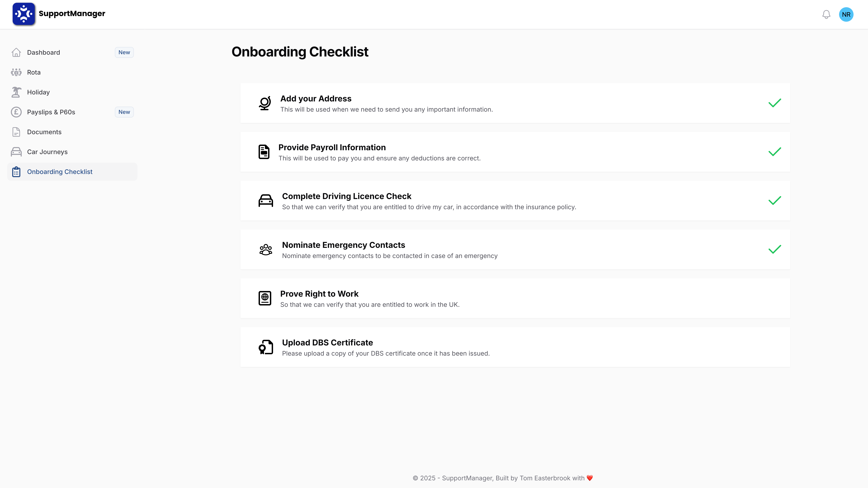The height and width of the screenshot is (488, 868).
Task: Open the notifications bell
Action: pyautogui.click(x=826, y=14)
